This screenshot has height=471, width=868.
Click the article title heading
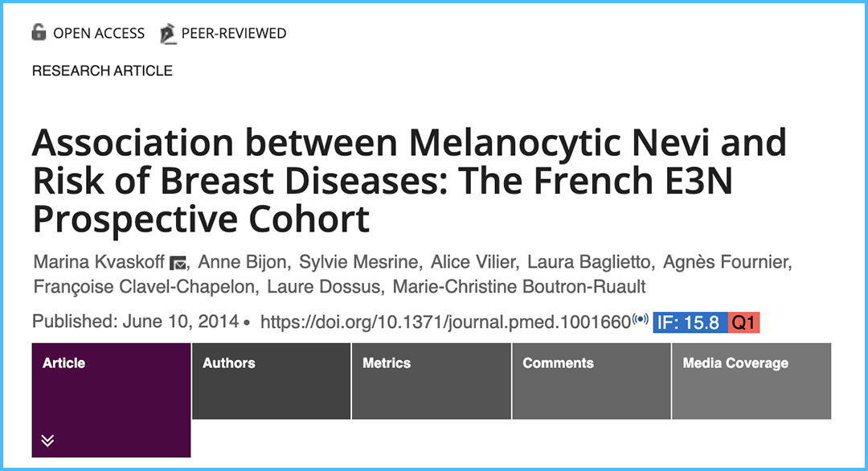click(x=410, y=181)
